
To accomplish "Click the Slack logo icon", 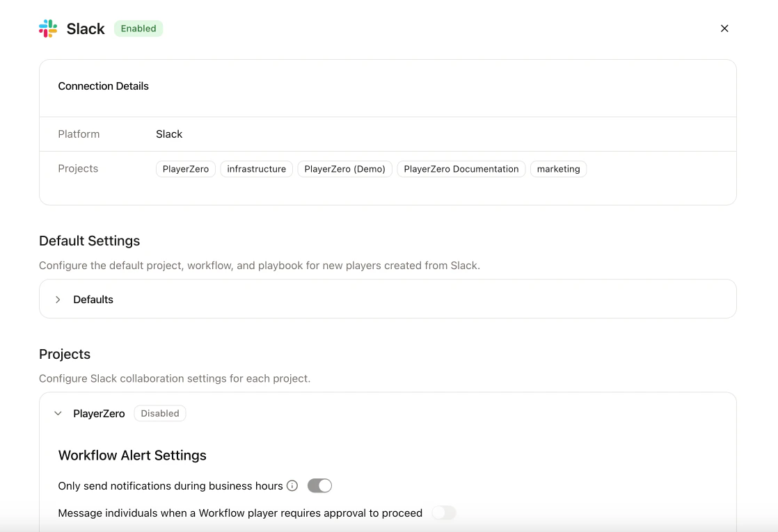I will point(47,29).
